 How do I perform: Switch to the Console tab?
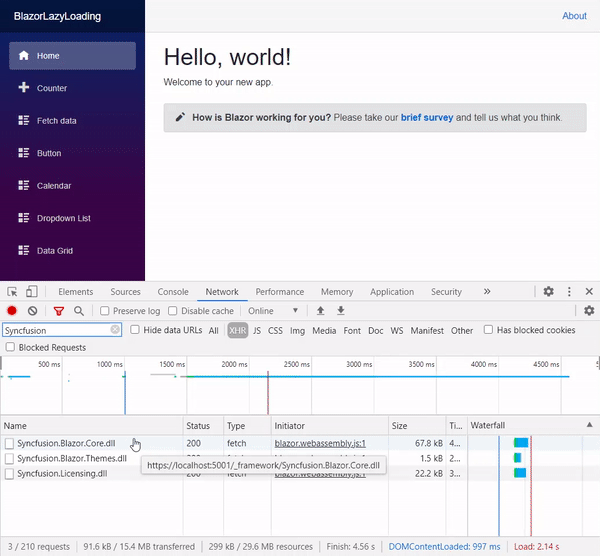pyautogui.click(x=173, y=292)
